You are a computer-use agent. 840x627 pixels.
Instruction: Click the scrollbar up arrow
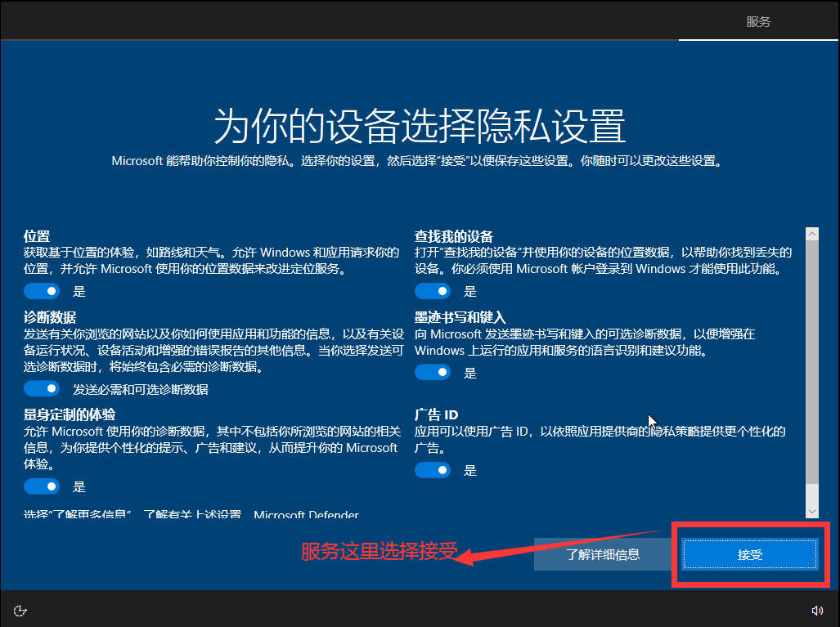pyautogui.click(x=812, y=234)
